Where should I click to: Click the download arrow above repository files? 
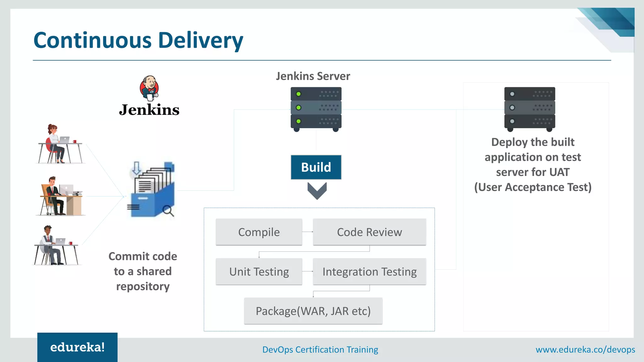click(x=136, y=168)
